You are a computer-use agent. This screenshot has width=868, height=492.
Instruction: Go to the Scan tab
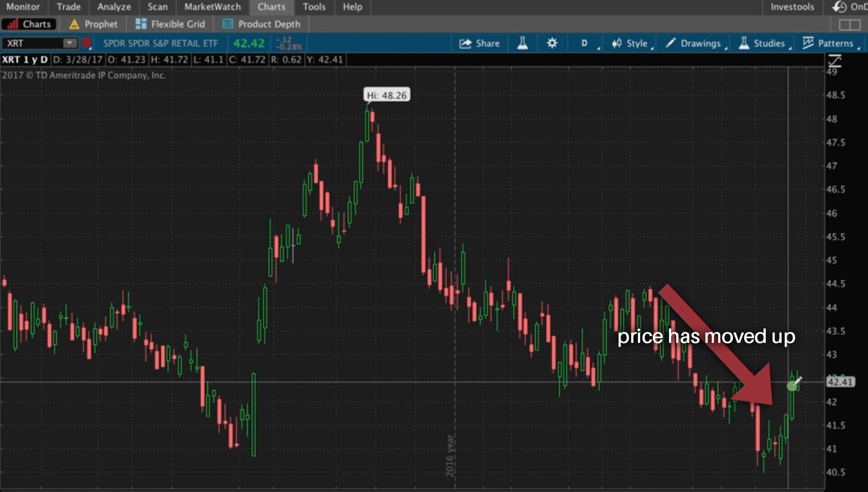pyautogui.click(x=158, y=7)
